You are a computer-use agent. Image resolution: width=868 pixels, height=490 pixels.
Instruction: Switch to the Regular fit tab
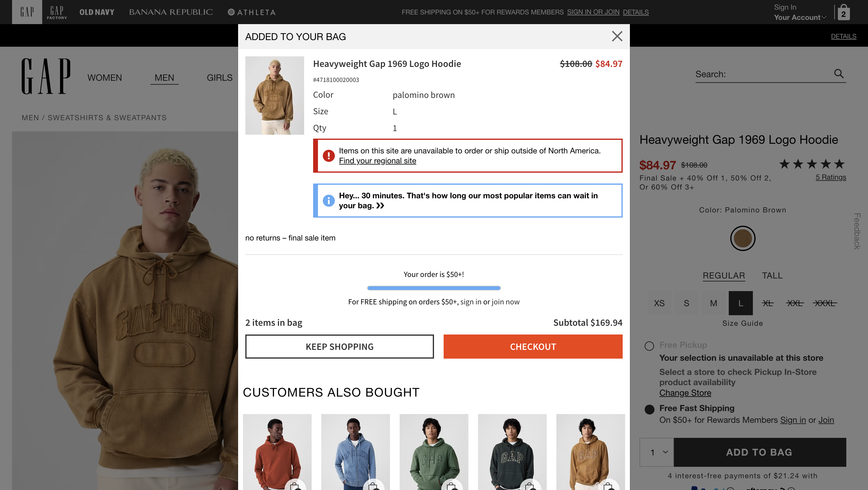723,275
